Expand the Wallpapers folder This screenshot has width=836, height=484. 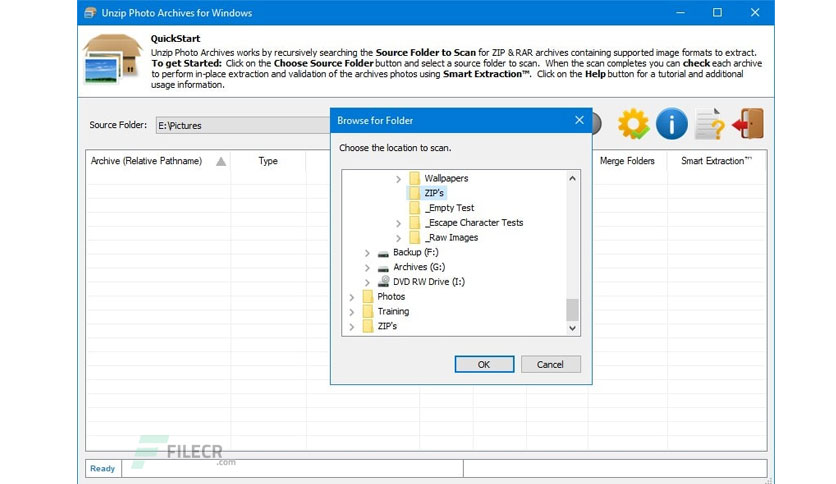point(398,179)
